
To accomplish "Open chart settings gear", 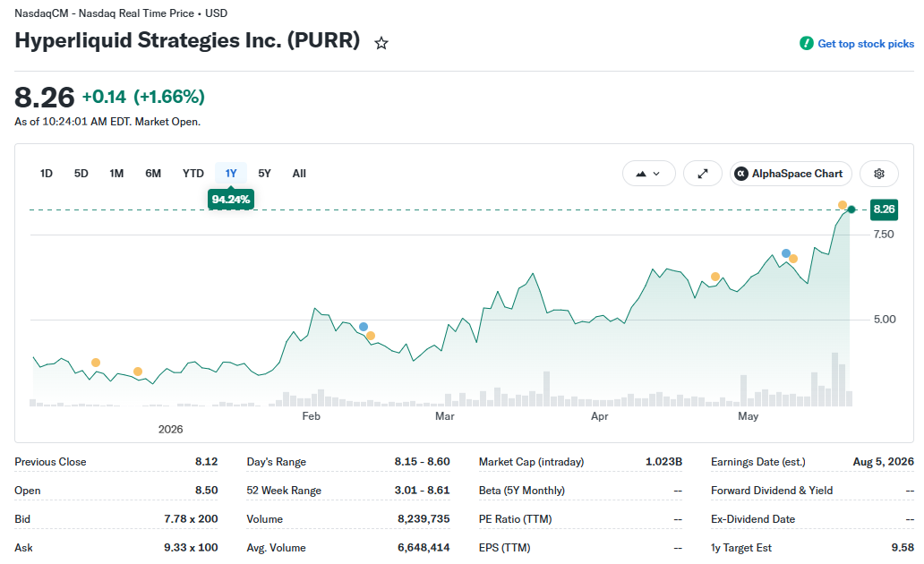I will coord(878,174).
